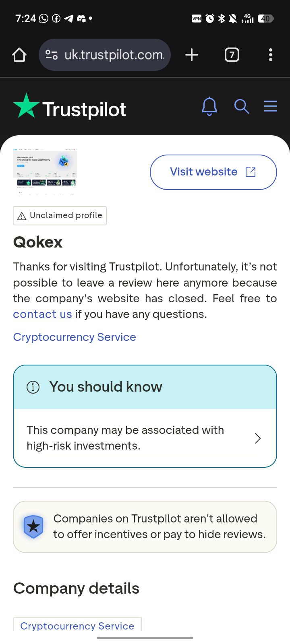The image size is (290, 644).
Task: Tap the Trustpilot search icon
Action: click(242, 107)
